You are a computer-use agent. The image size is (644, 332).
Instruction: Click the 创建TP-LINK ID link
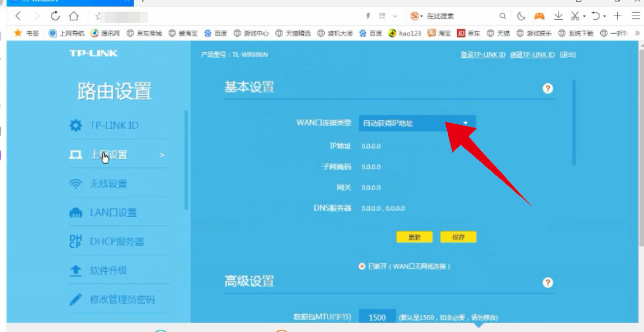[x=533, y=55]
